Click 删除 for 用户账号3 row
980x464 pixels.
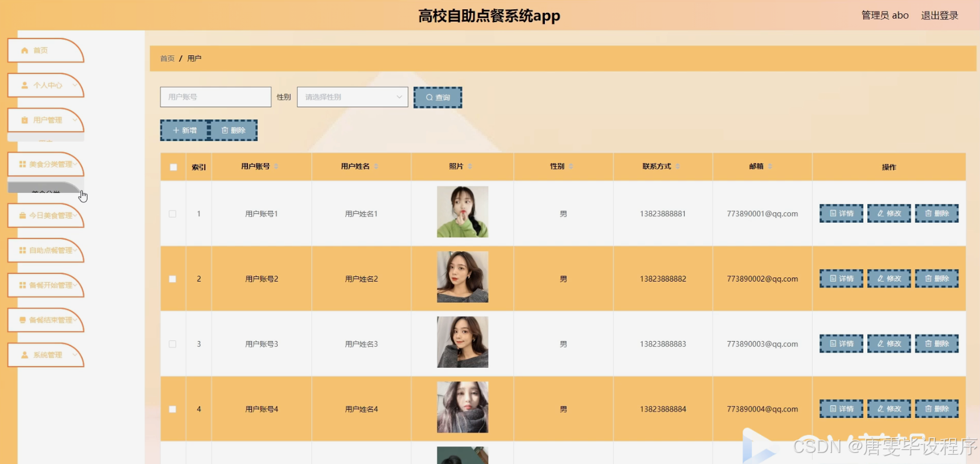click(x=937, y=344)
